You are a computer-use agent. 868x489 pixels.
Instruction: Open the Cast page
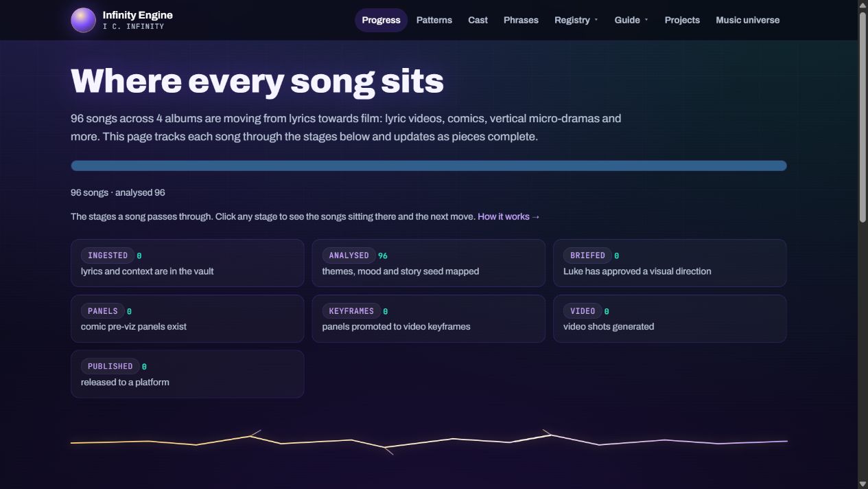pyautogui.click(x=478, y=20)
